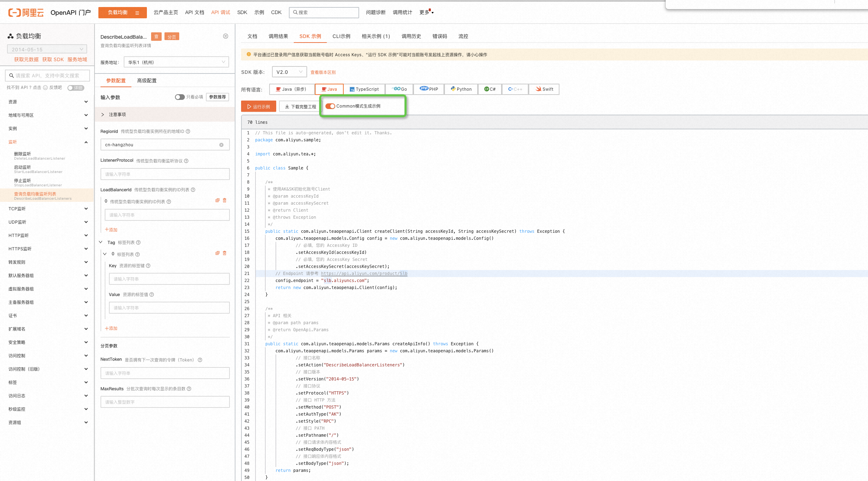Click 服务地域 link

(x=77, y=59)
